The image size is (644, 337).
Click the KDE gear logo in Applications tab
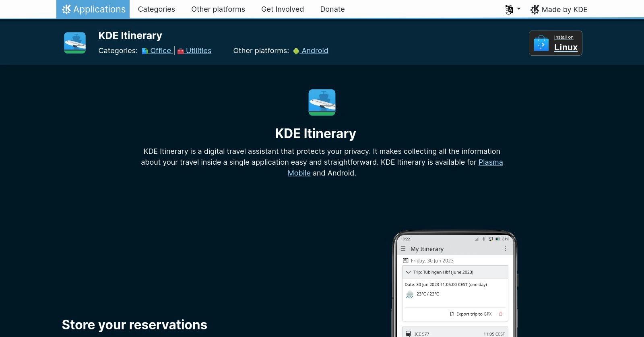tap(66, 9)
